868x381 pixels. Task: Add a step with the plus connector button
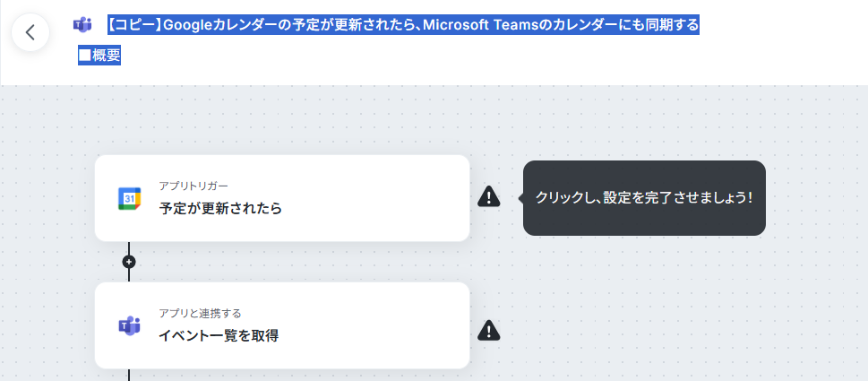(x=129, y=262)
